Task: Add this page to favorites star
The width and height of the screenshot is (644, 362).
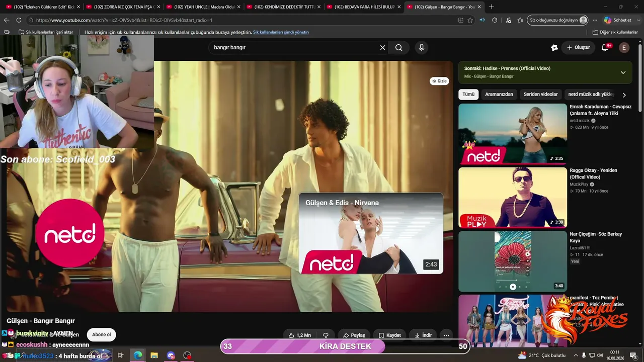Action: 470,20
